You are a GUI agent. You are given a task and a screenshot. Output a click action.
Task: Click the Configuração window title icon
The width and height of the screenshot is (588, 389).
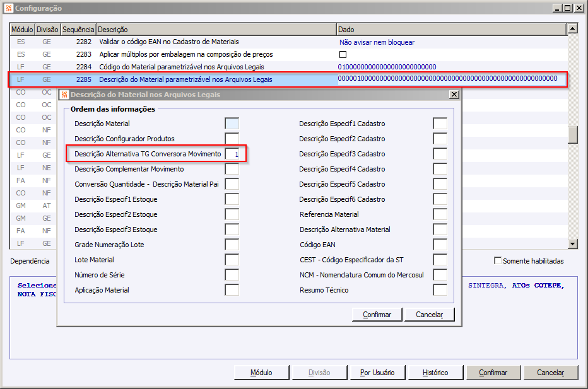pos(9,8)
